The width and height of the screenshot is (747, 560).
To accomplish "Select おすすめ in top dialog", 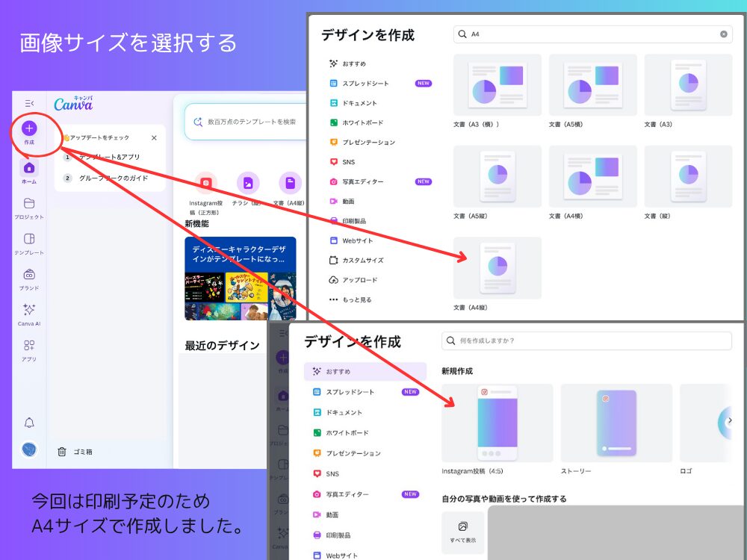I will click(x=348, y=63).
